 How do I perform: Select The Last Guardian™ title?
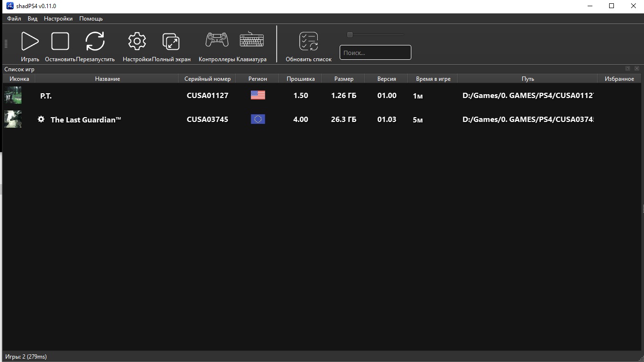pyautogui.click(x=86, y=120)
